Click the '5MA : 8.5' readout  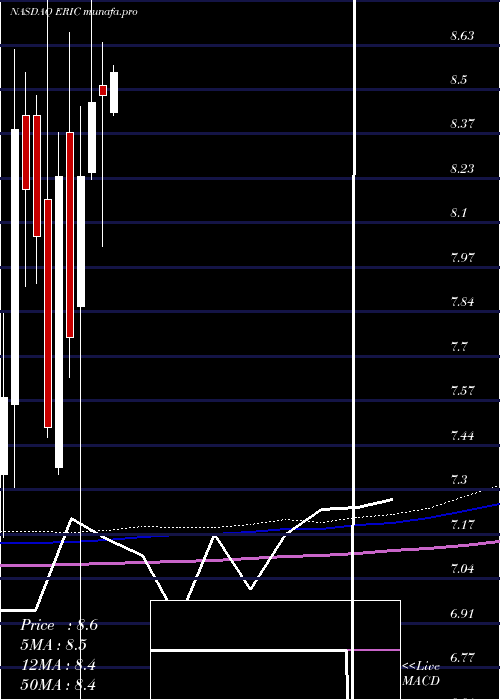(54, 645)
